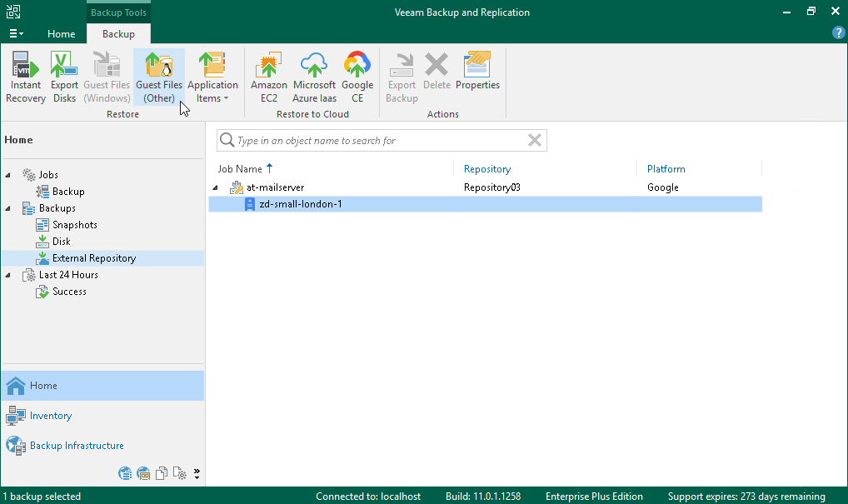Select the at-mailserver job row

(485, 187)
